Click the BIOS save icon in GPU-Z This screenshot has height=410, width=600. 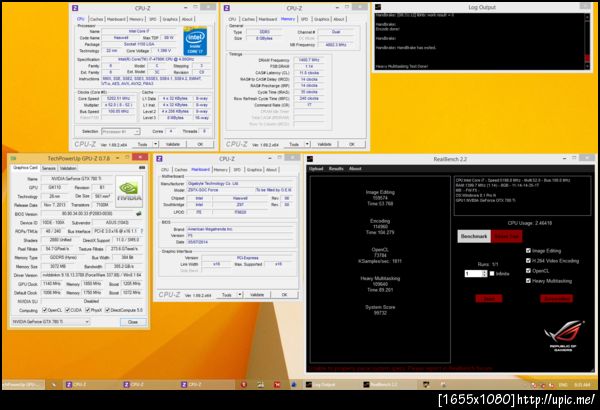click(x=139, y=214)
